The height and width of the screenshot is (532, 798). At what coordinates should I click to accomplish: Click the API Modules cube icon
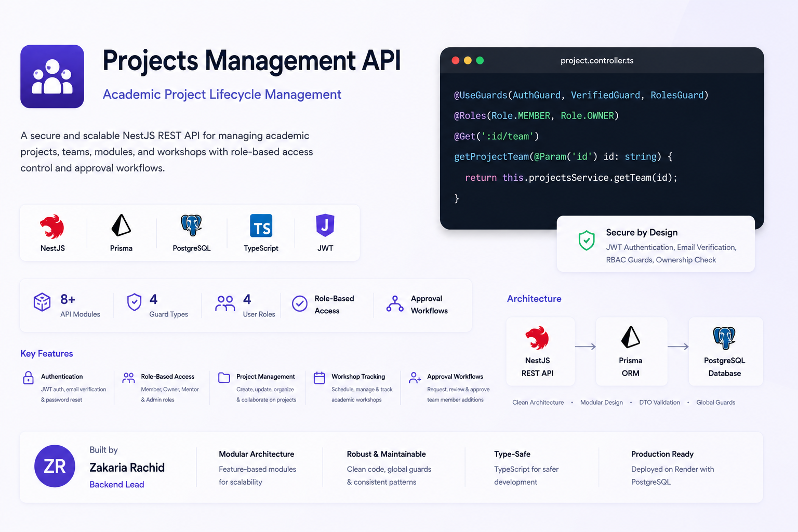pos(42,302)
